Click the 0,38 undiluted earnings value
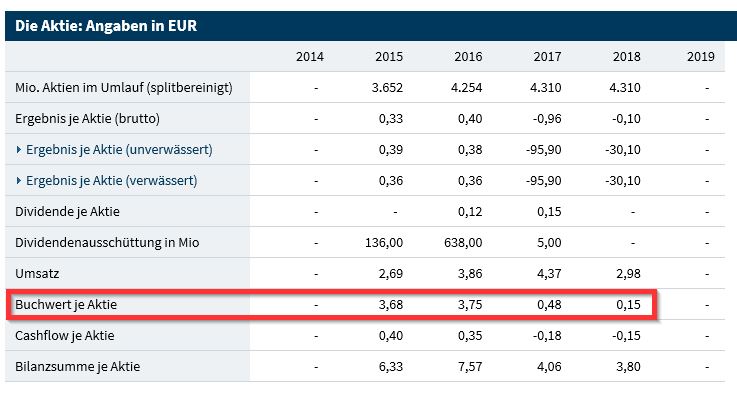Viewport: 737px width, 396px height. [x=470, y=149]
